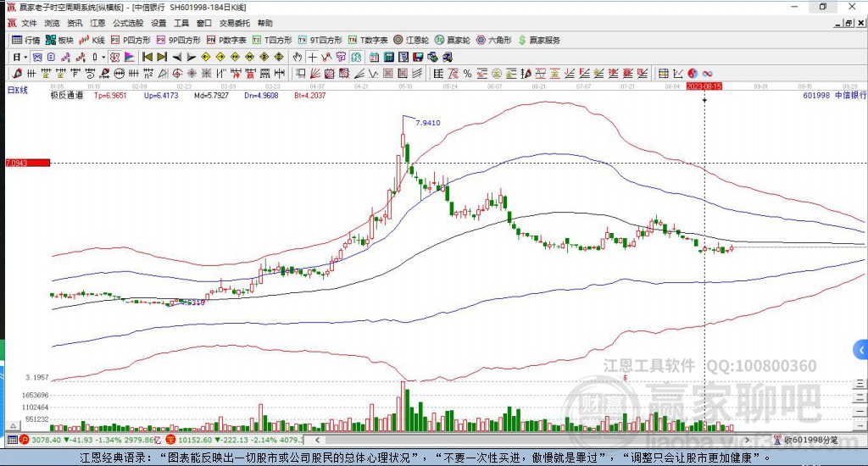The image size is (868, 466).
Task: Open the 六角形 hexagon tool
Action: pos(494,40)
